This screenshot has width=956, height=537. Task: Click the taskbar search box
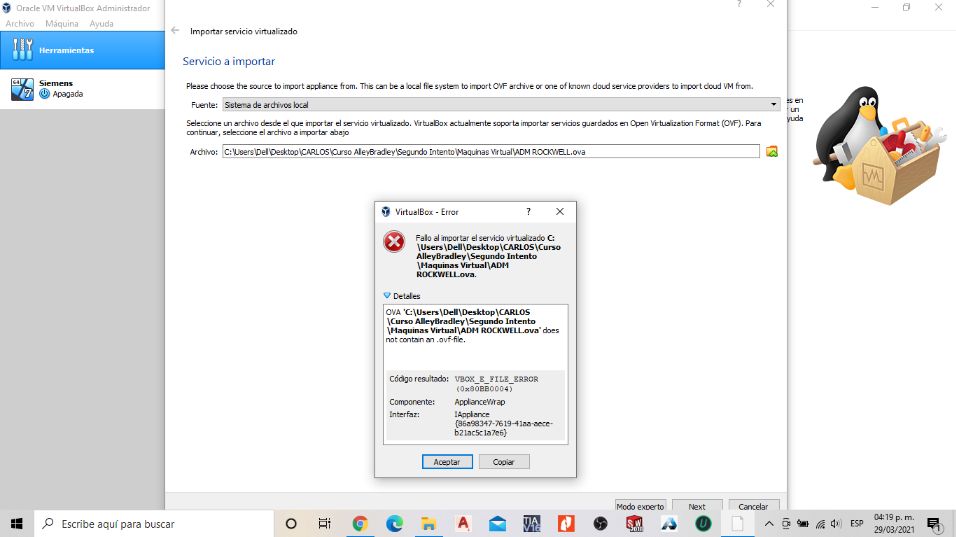click(154, 524)
